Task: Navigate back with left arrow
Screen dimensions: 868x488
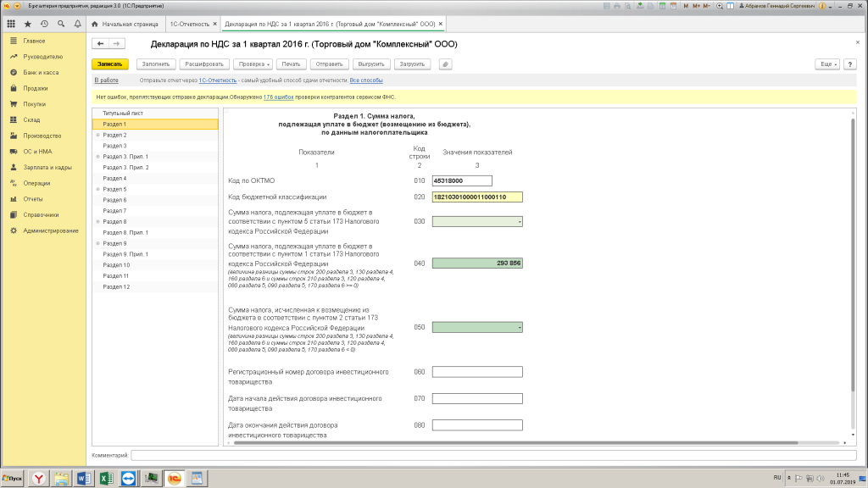Action: pos(100,44)
